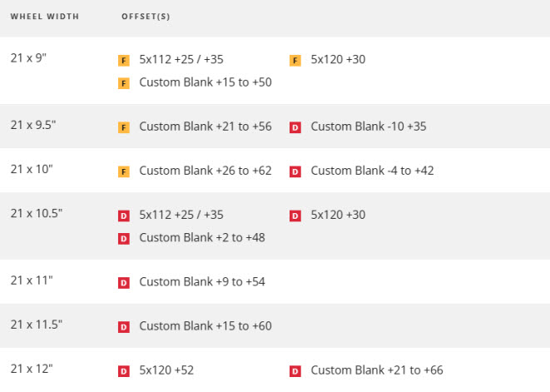Click the D badge beside Custom Blank +15 to +60
This screenshot has height=392, width=550.
click(x=124, y=327)
